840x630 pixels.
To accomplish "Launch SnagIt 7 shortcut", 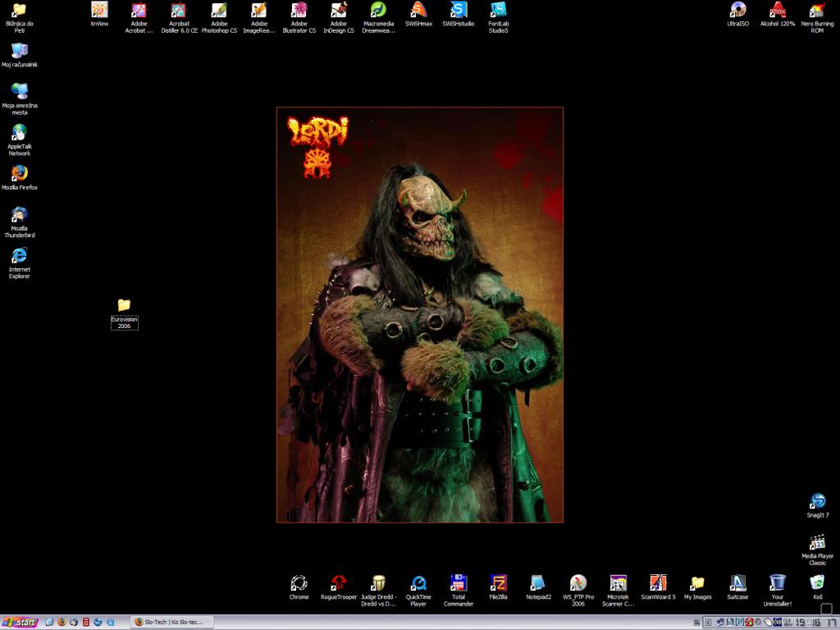I will (818, 505).
